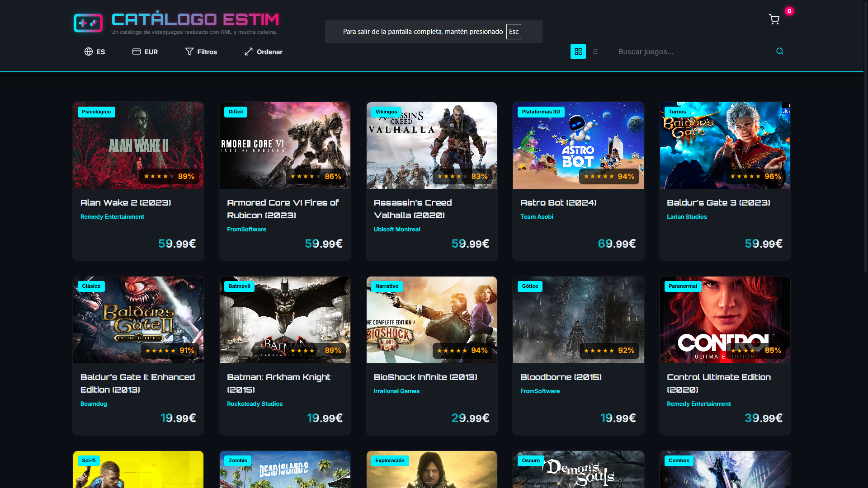Open the Assassin's Creed Valhalla cover image
The height and width of the screenshot is (488, 868).
coord(432,145)
